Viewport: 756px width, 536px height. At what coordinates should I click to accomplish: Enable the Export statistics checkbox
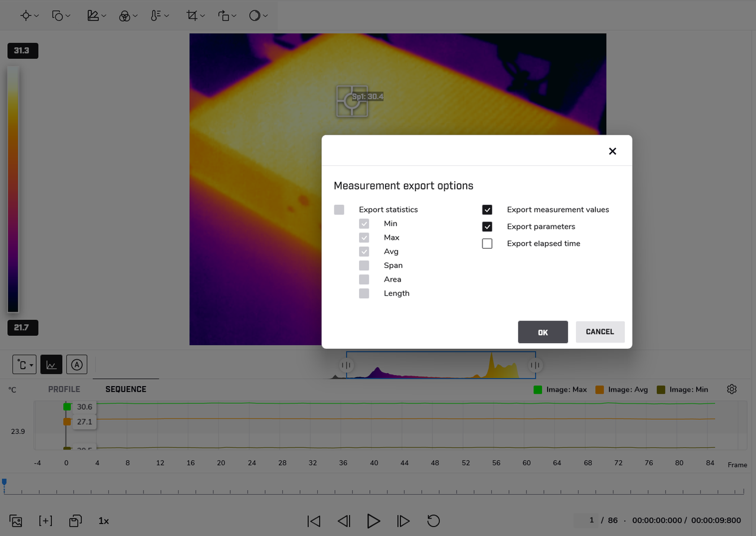(339, 210)
